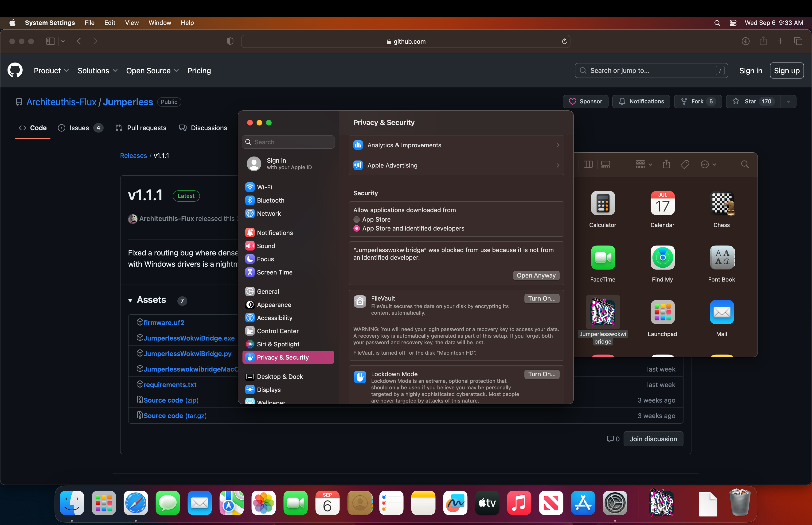
Task: Open the Window menu in menu bar
Action: pyautogui.click(x=160, y=23)
